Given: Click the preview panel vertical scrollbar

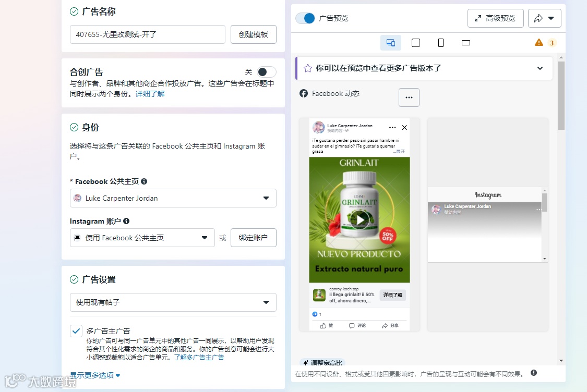Looking at the screenshot, I should point(561,96).
